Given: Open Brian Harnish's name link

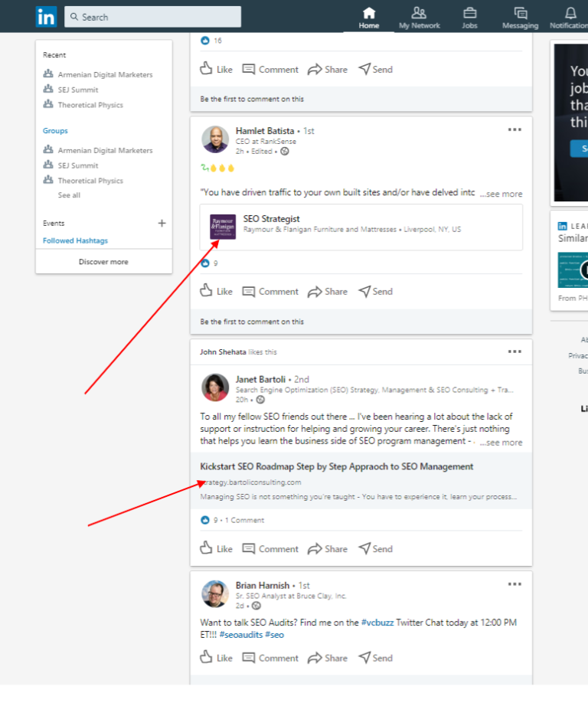Looking at the screenshot, I should point(263,585).
